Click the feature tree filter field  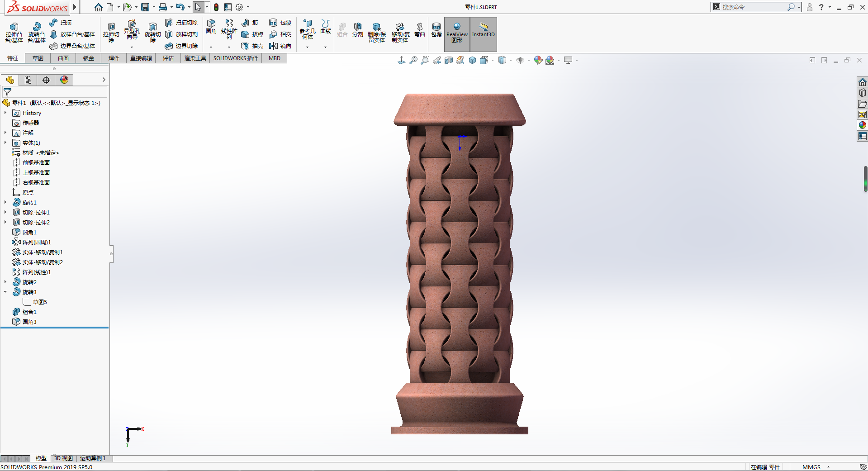click(55, 92)
